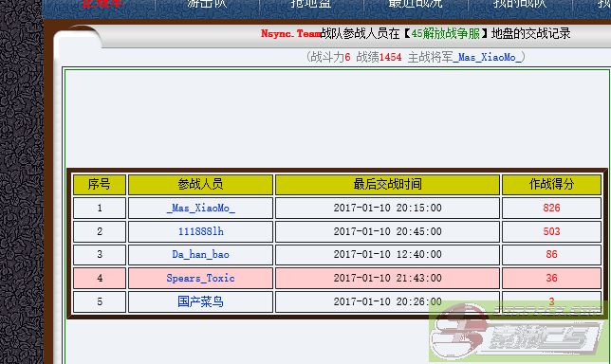The height and width of the screenshot is (364, 611).
Task: Open player _Mas_XiaoMo_ in table row 1
Action: (x=201, y=208)
